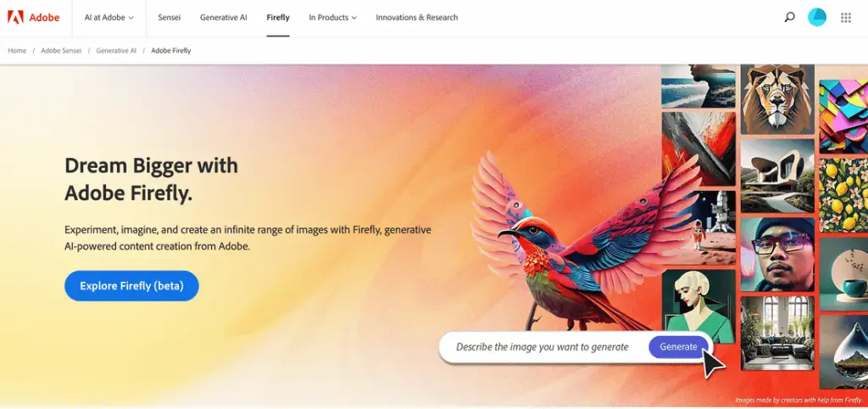Expand the AI at Adobe dropdown
Viewport: 868px width, 409px height.
click(x=109, y=18)
